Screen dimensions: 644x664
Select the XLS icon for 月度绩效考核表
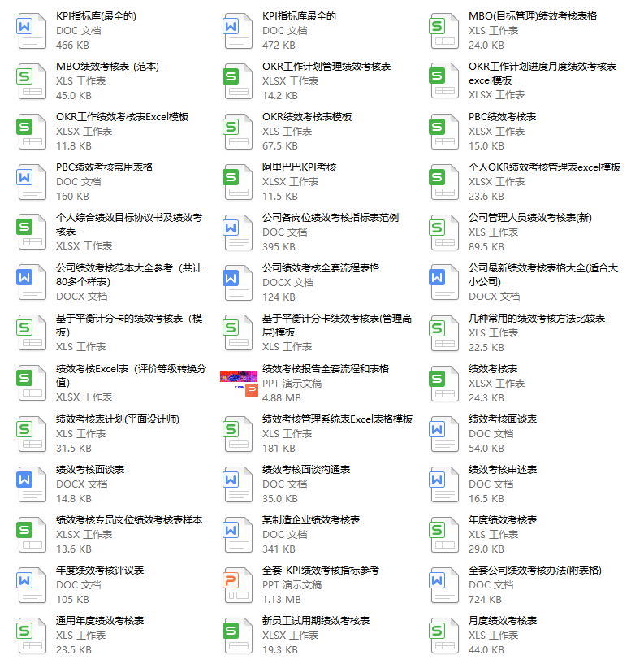[444, 636]
